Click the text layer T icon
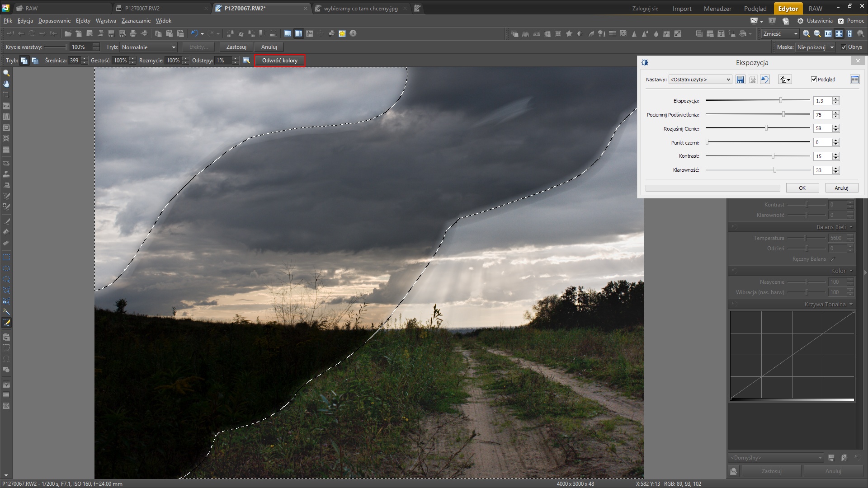The image size is (868, 488). click(721, 34)
